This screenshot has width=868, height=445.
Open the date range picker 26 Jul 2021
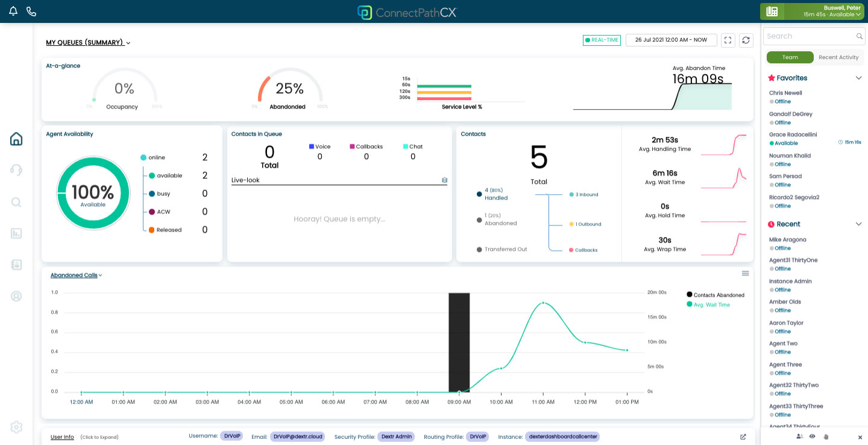pos(671,40)
